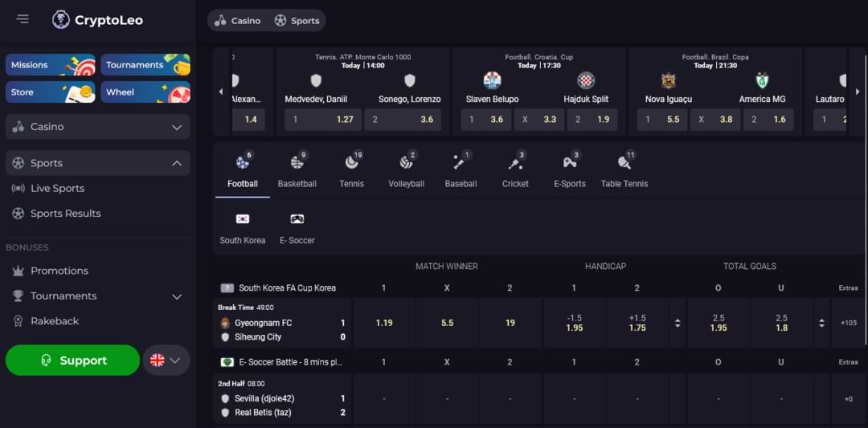Screen dimensions: 868x428
Task: Select the Football sport tab
Action: tap(243, 169)
